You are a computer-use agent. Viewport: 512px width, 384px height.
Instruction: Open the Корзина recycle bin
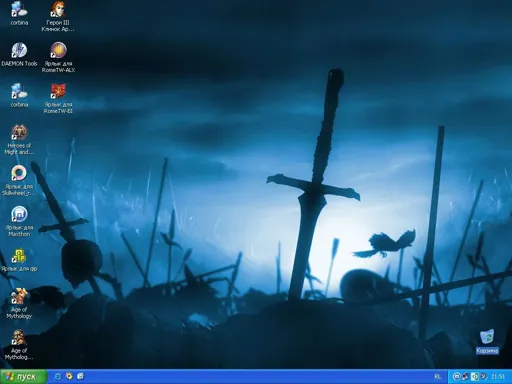point(487,341)
